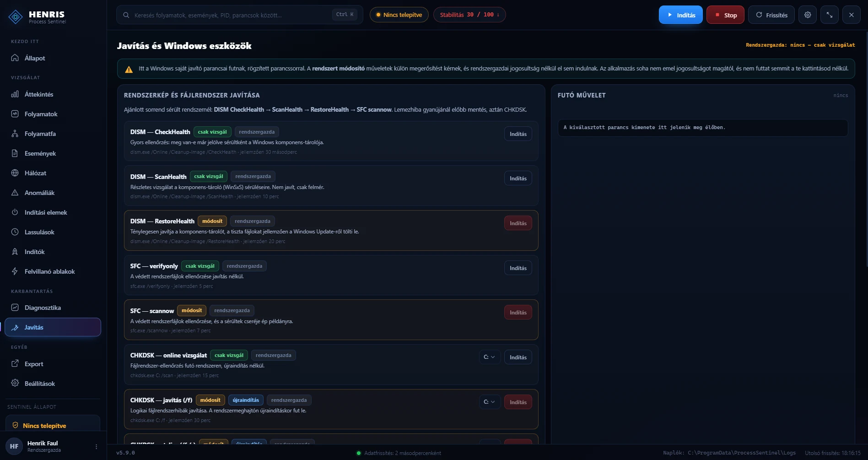Focus the Keresés search field

click(240, 15)
